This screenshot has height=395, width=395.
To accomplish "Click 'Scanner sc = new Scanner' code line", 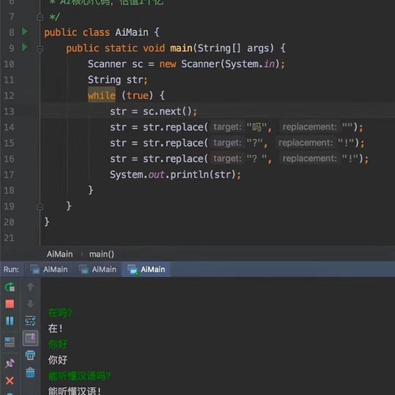I will (x=186, y=64).
